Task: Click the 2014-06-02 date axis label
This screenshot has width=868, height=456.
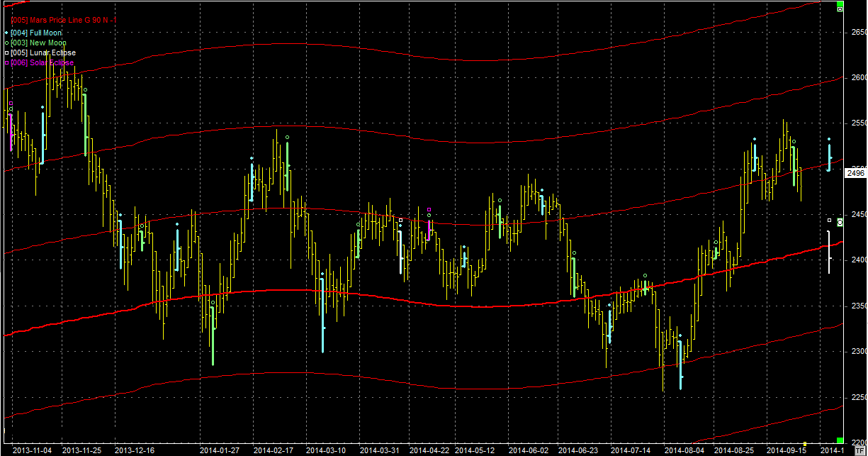Action: tap(529, 450)
